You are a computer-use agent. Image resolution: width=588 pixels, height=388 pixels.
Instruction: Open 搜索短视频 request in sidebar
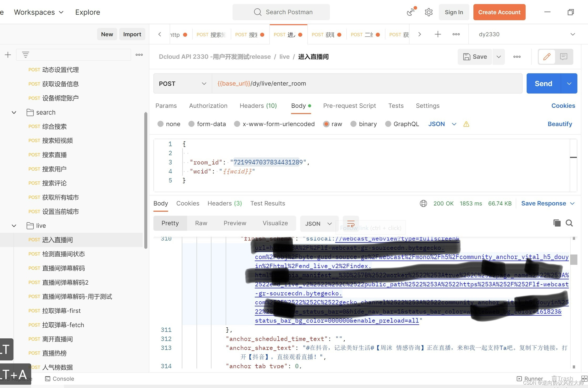(57, 141)
